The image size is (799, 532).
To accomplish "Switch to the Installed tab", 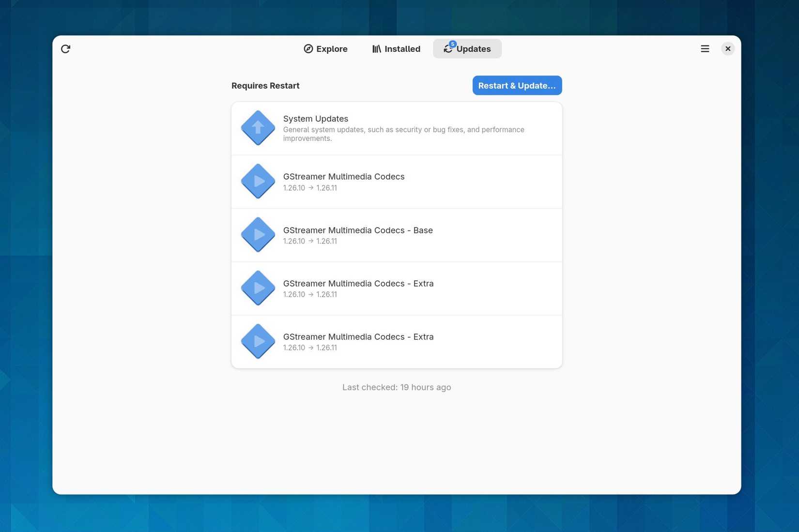I will 396,49.
